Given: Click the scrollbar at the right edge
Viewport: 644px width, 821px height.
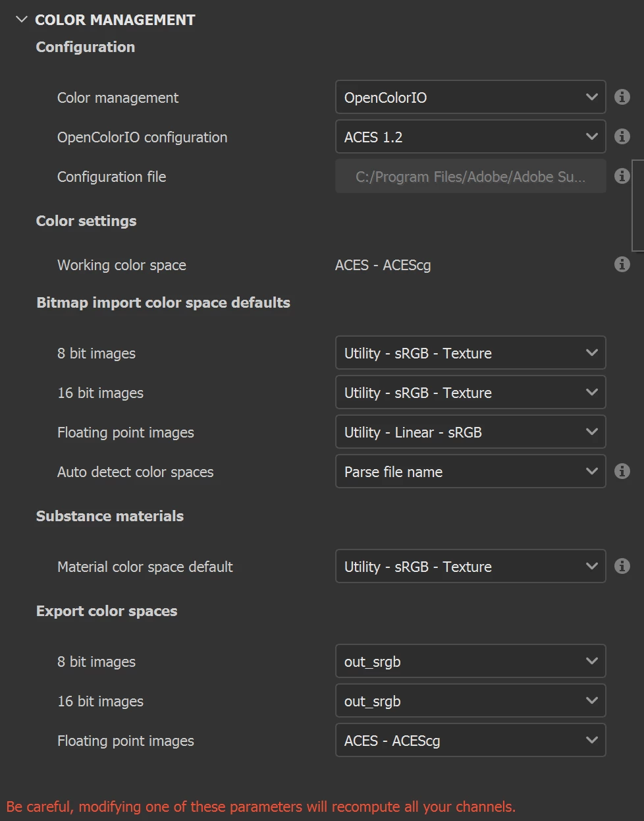Looking at the screenshot, I should pyautogui.click(x=637, y=205).
